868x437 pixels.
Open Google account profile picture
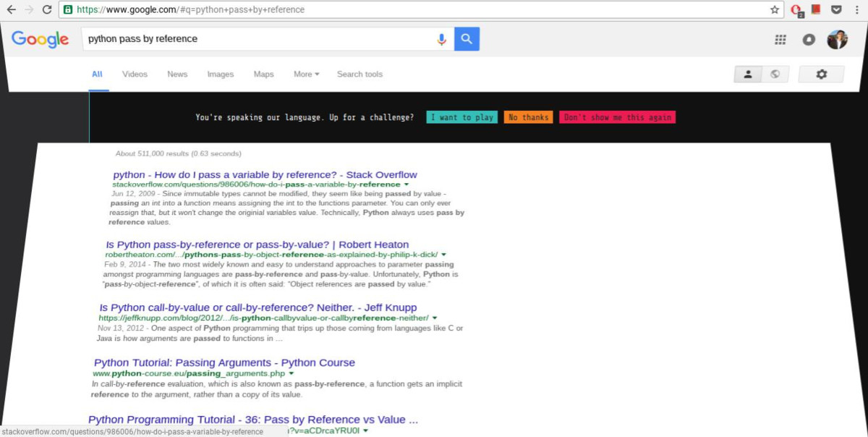pyautogui.click(x=837, y=40)
